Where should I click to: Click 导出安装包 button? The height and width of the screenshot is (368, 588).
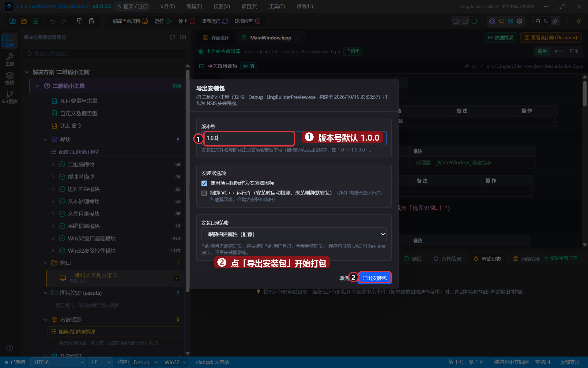[x=375, y=278]
